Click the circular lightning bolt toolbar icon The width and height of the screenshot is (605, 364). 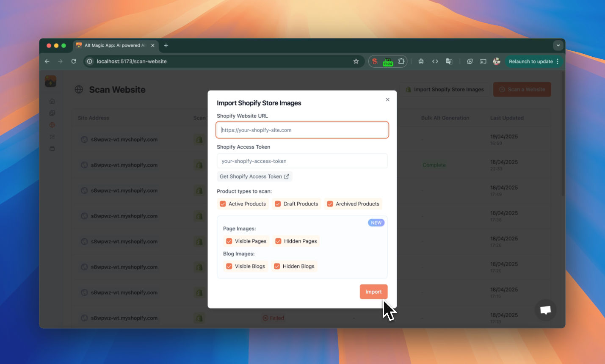(x=470, y=61)
